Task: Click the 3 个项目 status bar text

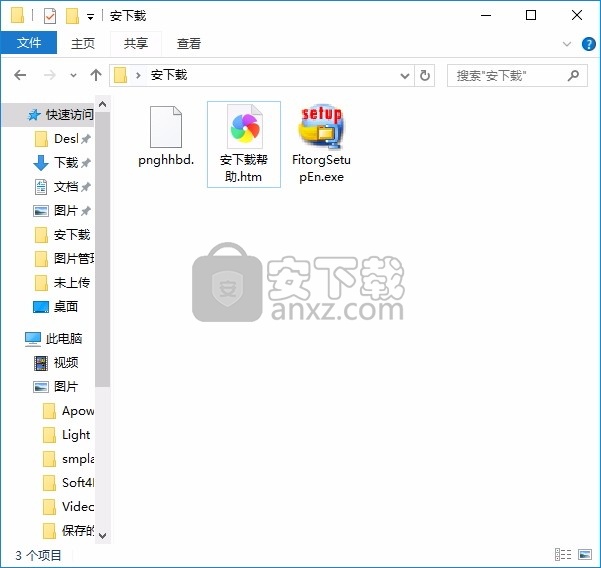Action: pos(38,555)
